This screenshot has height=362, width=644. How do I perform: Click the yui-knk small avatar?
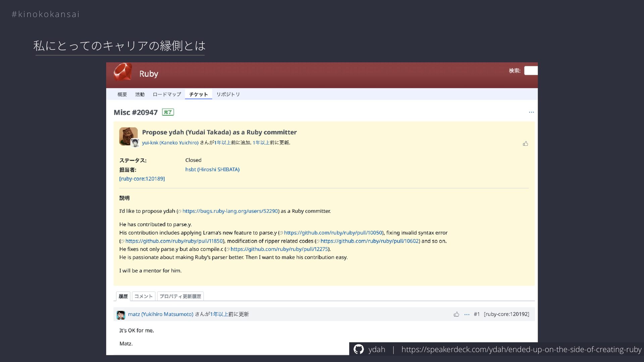click(135, 143)
